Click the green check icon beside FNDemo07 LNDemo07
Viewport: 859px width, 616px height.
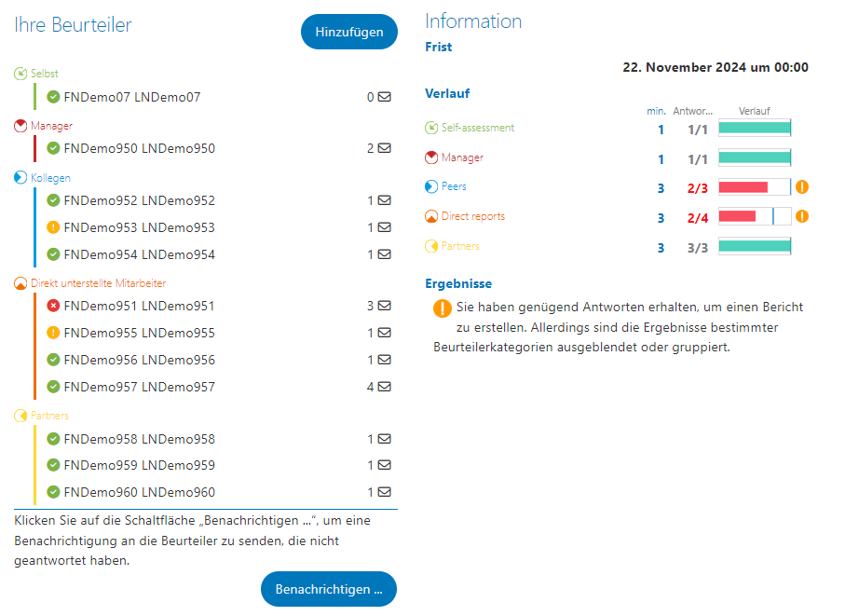point(53,97)
